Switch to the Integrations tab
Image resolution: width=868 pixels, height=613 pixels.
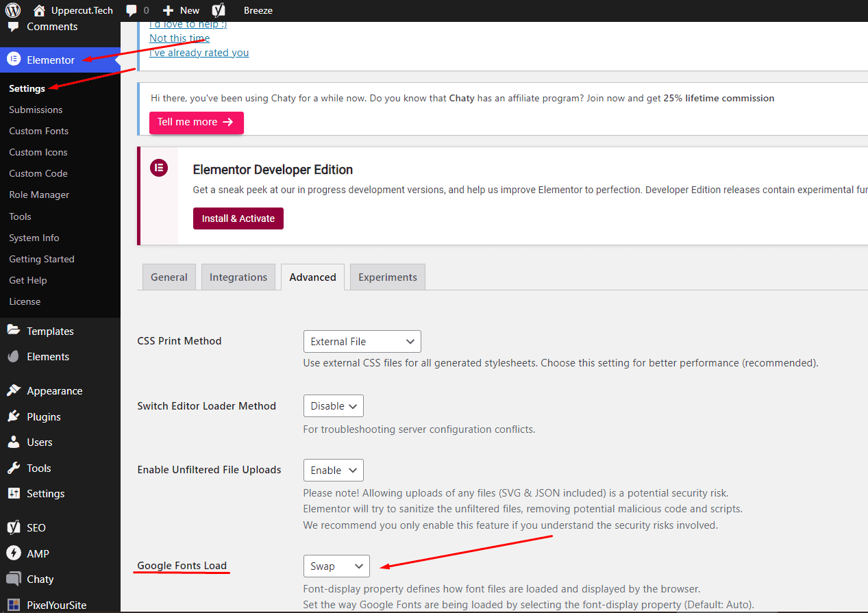pyautogui.click(x=238, y=277)
